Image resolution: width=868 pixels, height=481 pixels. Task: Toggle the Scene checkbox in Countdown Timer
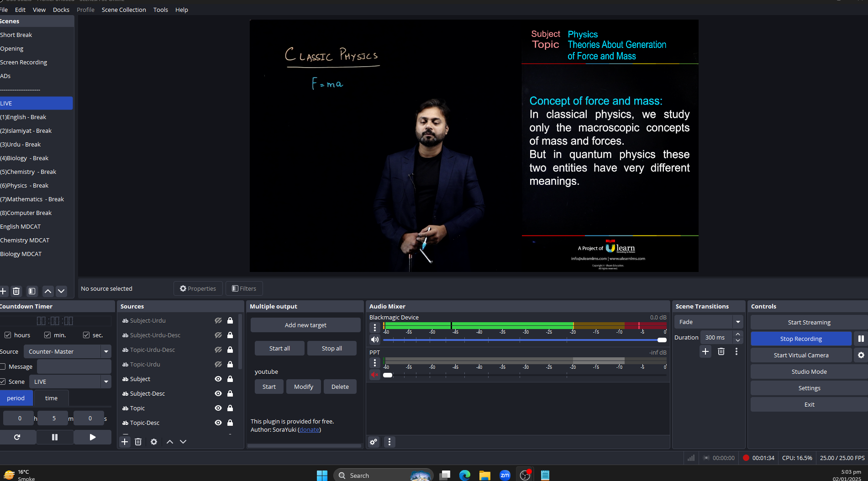coord(3,382)
